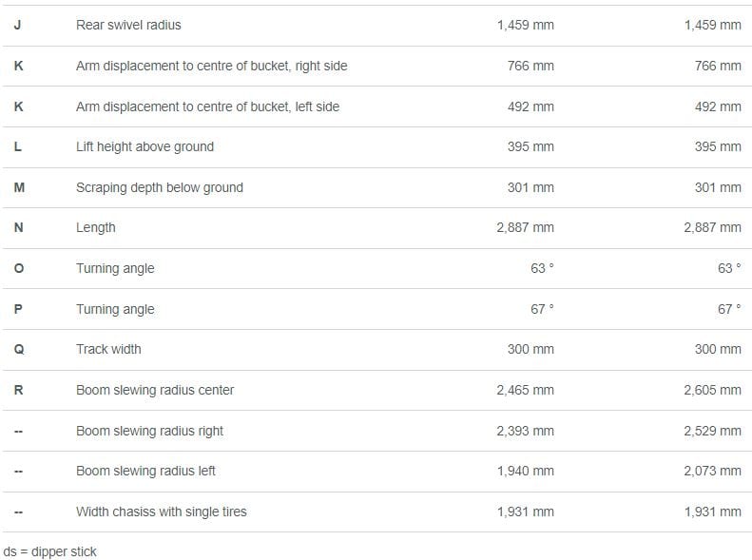Click the ds = dipper stick footnote

point(49,551)
